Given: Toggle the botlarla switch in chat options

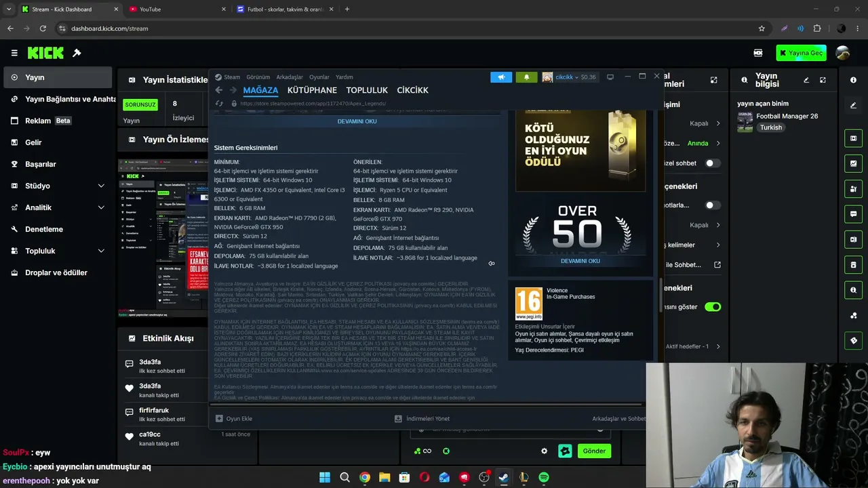Looking at the screenshot, I should point(713,205).
